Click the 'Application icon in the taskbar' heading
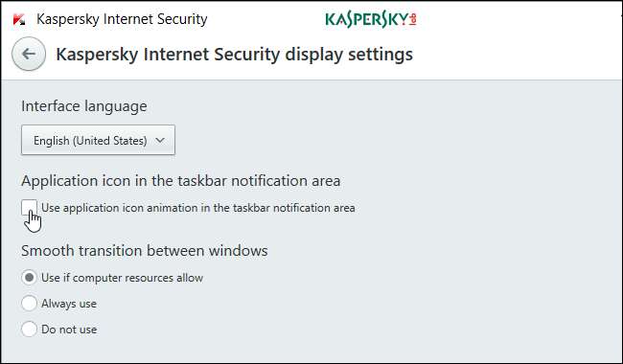This screenshot has width=623, height=364. pyautogui.click(x=181, y=181)
